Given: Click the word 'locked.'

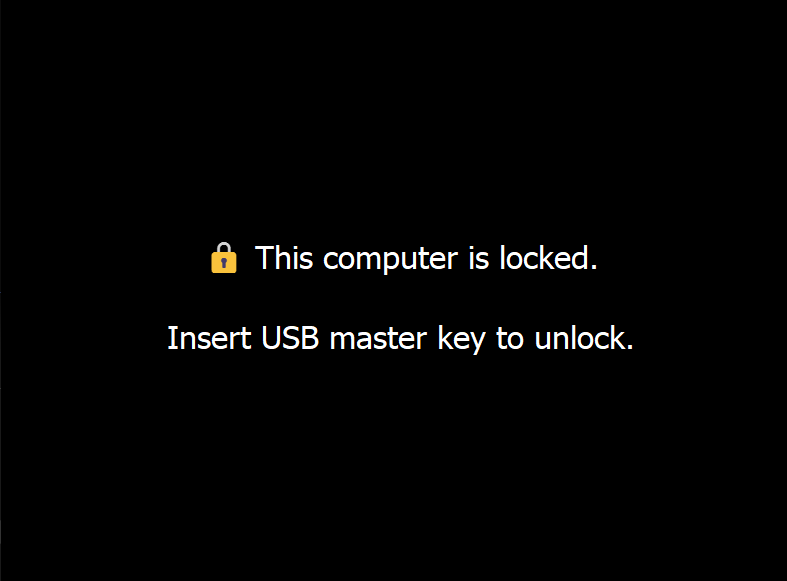Looking at the screenshot, I should tap(549, 258).
